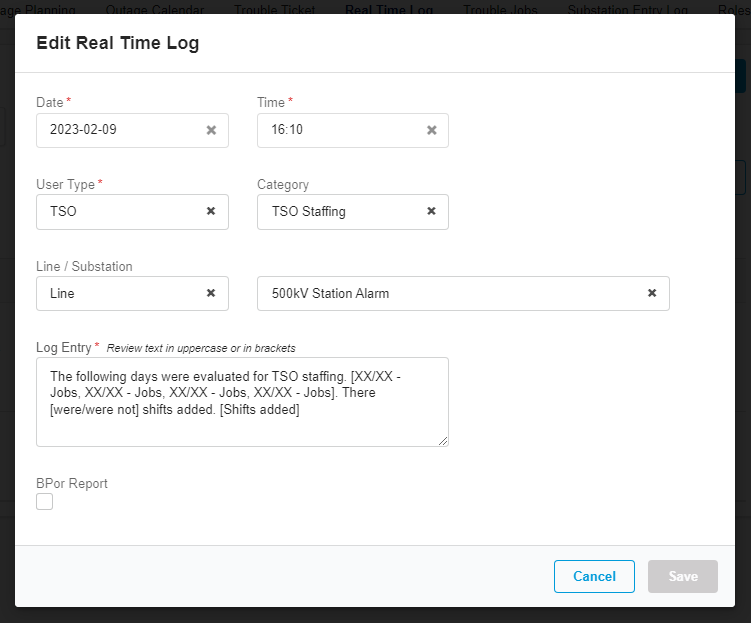Click the Date input showing 2023-02-09
This screenshot has height=623, width=751.
pos(120,130)
